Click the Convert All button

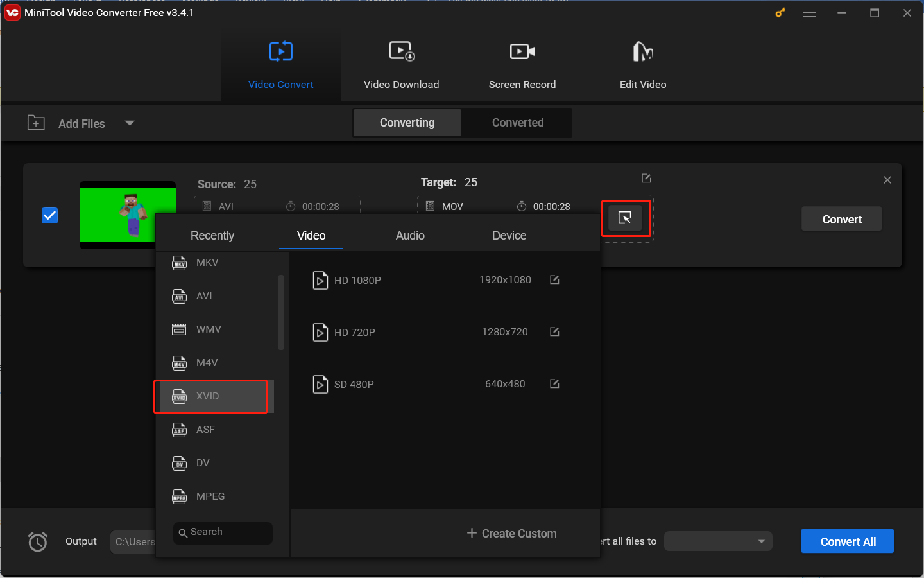pos(848,541)
